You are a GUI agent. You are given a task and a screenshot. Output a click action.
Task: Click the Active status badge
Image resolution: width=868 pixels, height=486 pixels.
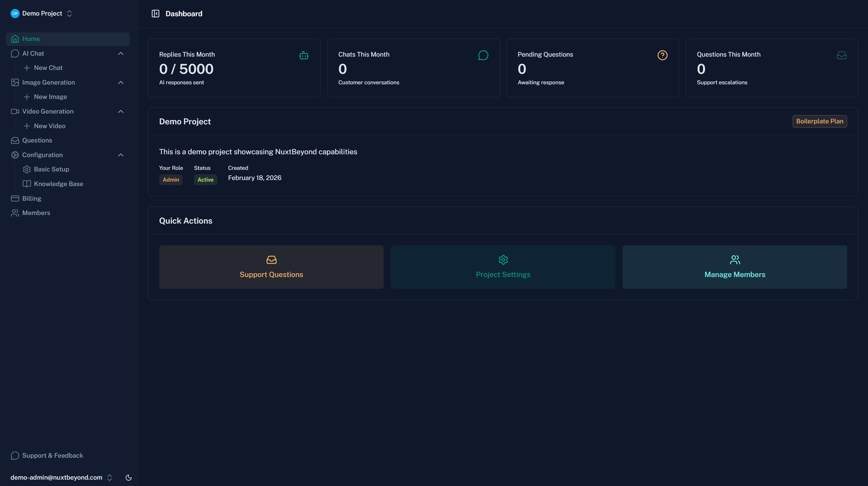pyautogui.click(x=205, y=180)
